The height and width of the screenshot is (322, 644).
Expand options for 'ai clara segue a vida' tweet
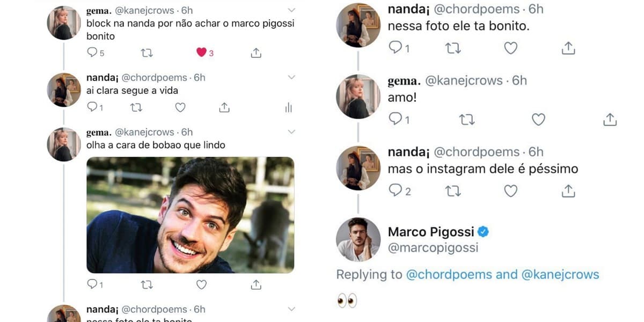tap(291, 77)
